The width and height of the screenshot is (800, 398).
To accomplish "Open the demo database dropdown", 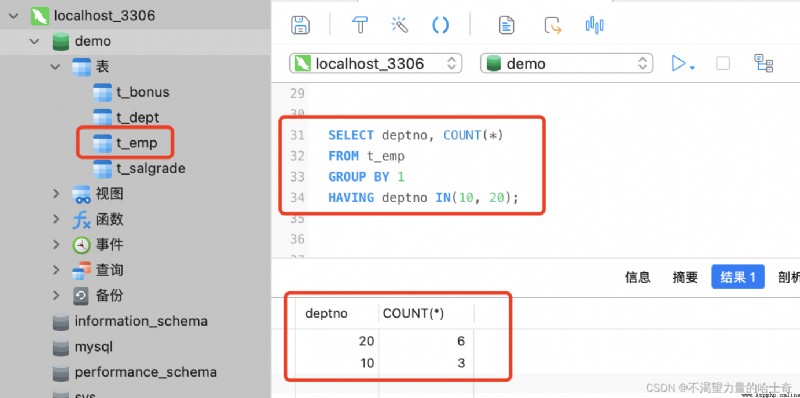I will point(566,63).
